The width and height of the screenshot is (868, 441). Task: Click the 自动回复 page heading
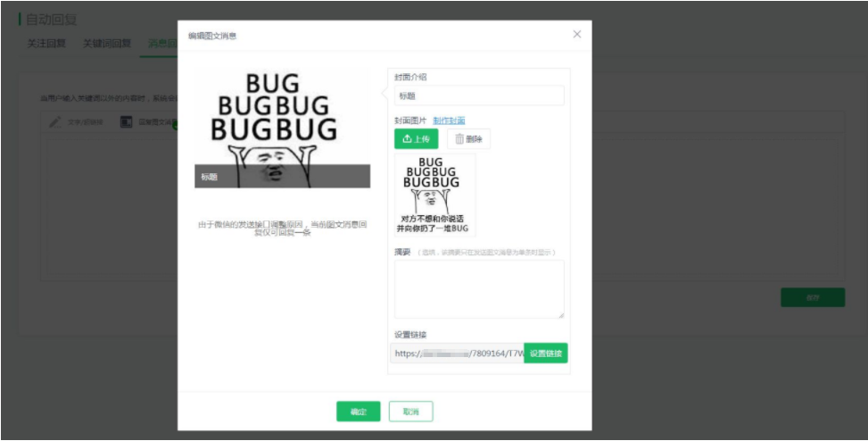click(x=52, y=20)
